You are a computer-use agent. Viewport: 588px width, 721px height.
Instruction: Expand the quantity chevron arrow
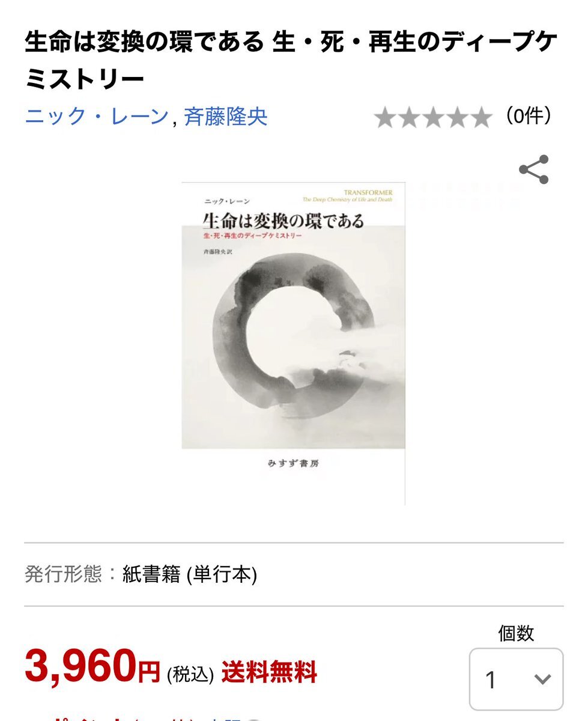pyautogui.click(x=542, y=680)
